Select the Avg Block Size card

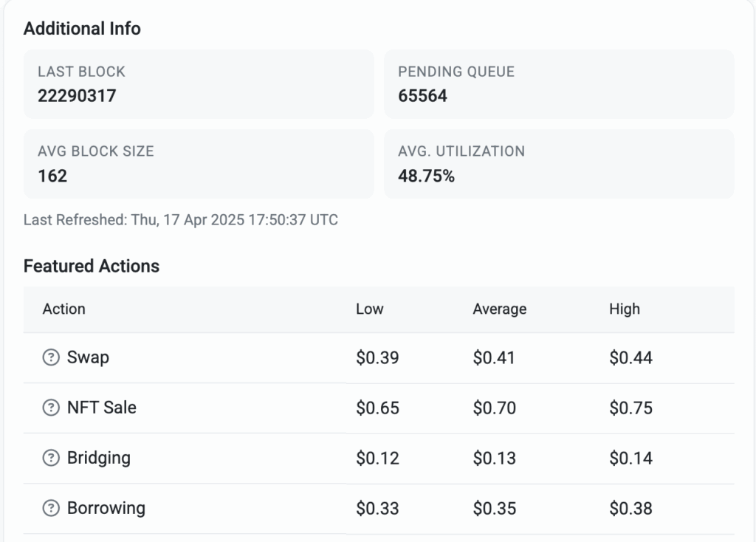coord(199,164)
